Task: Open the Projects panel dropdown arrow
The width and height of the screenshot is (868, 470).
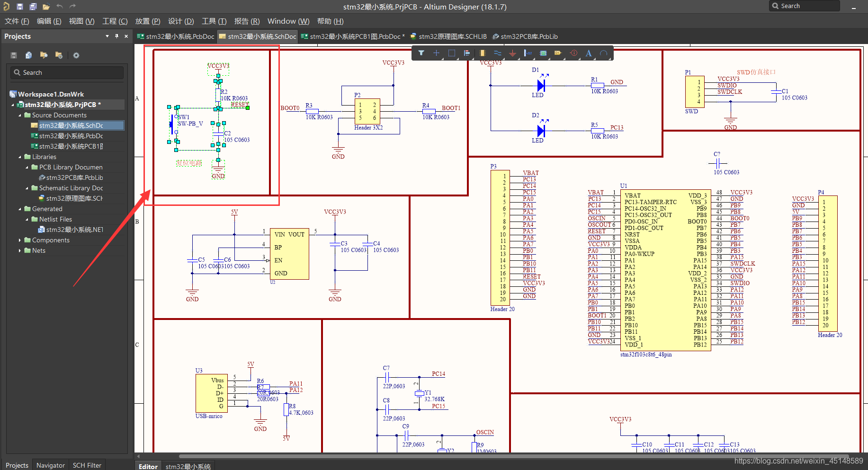Action: coord(107,36)
